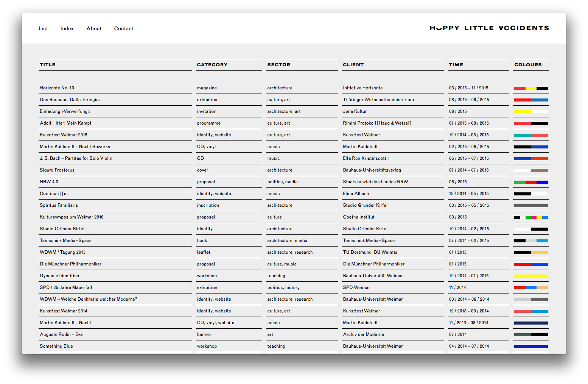Viewport: 588px width, 384px height.
Task: Click client Thüringer Wirtschaftsministerium
Action: [378, 100]
